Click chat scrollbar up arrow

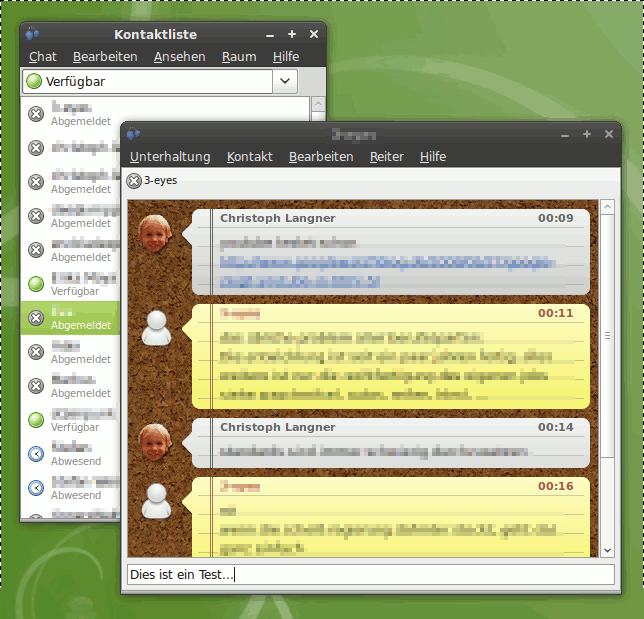tap(607, 207)
